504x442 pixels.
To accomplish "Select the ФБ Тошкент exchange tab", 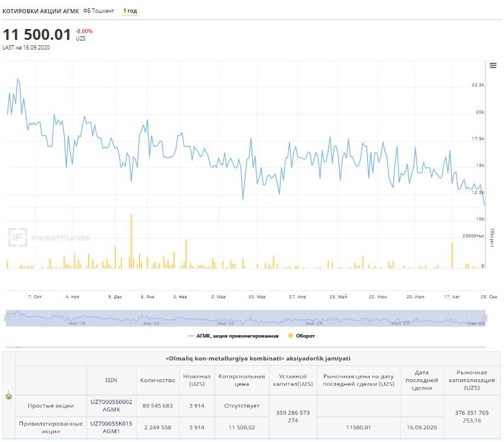I will [x=99, y=11].
